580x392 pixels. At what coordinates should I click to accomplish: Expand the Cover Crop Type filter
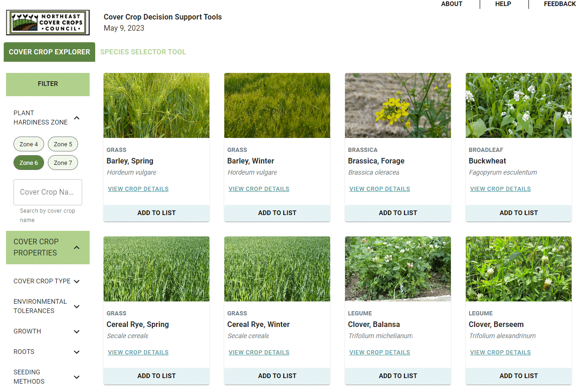(x=77, y=281)
